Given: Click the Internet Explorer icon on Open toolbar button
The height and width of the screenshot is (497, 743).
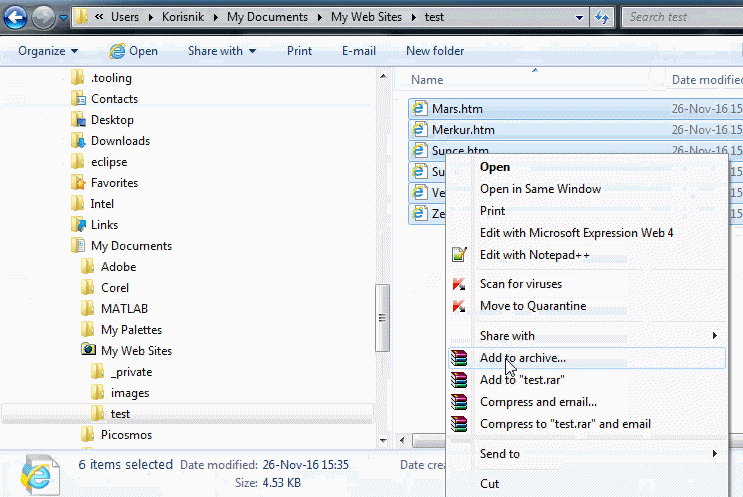Looking at the screenshot, I should click(117, 51).
